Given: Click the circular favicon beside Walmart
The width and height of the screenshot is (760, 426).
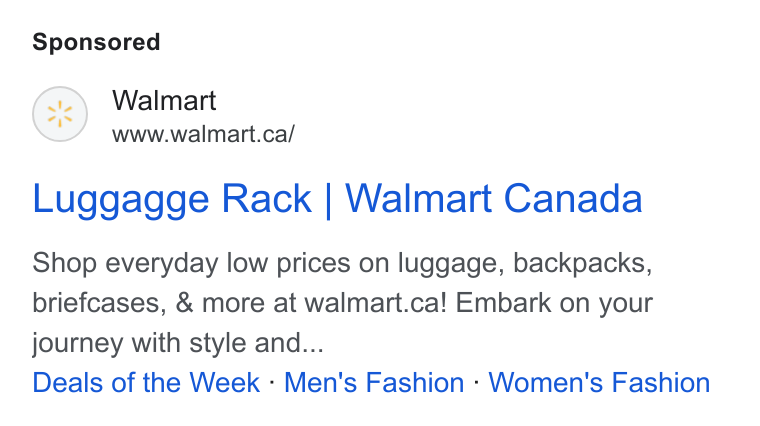Looking at the screenshot, I should click(x=60, y=114).
